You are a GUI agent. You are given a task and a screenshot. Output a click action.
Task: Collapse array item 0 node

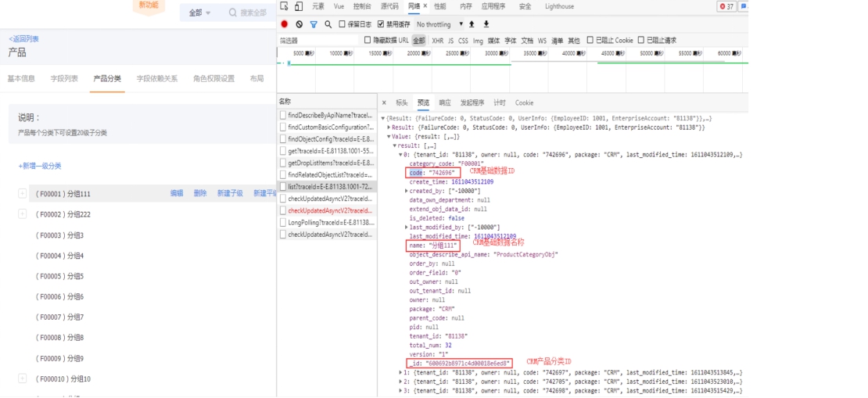pos(401,155)
